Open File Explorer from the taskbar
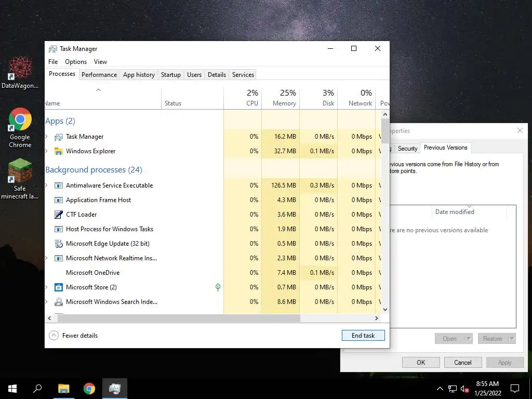This screenshot has height=399, width=532. 63,389
